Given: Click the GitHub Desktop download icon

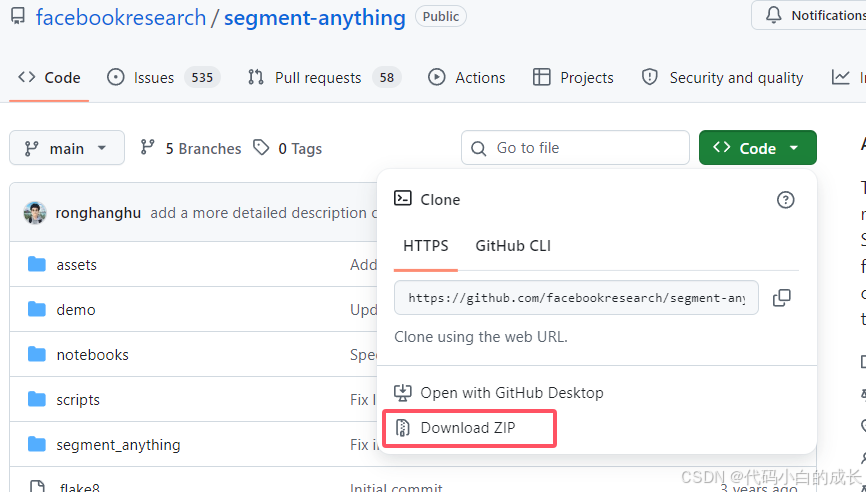Looking at the screenshot, I should coord(403,393).
